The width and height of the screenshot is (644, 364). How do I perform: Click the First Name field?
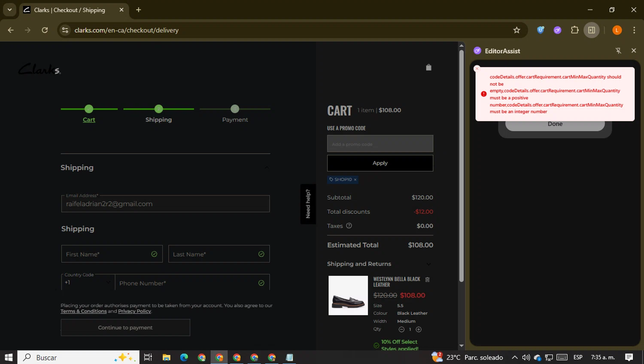[112, 254]
